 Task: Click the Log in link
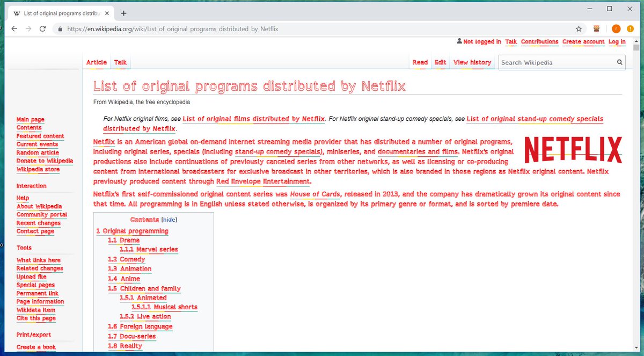617,42
